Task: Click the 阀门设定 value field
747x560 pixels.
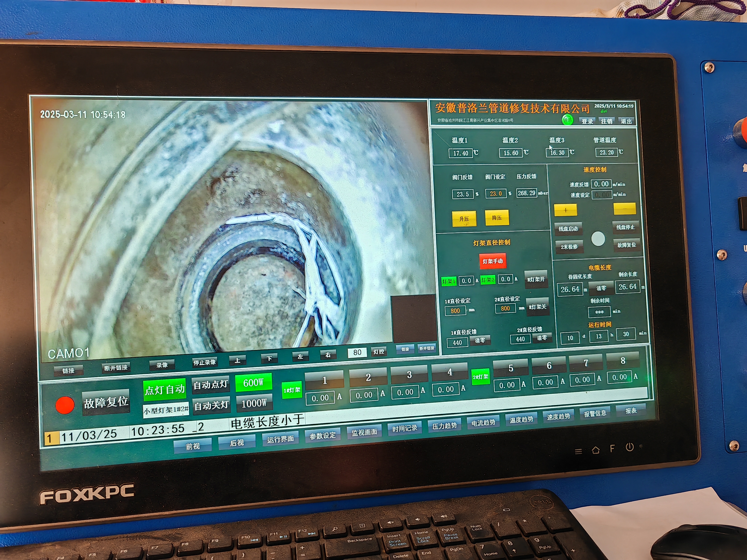Action: [495, 194]
